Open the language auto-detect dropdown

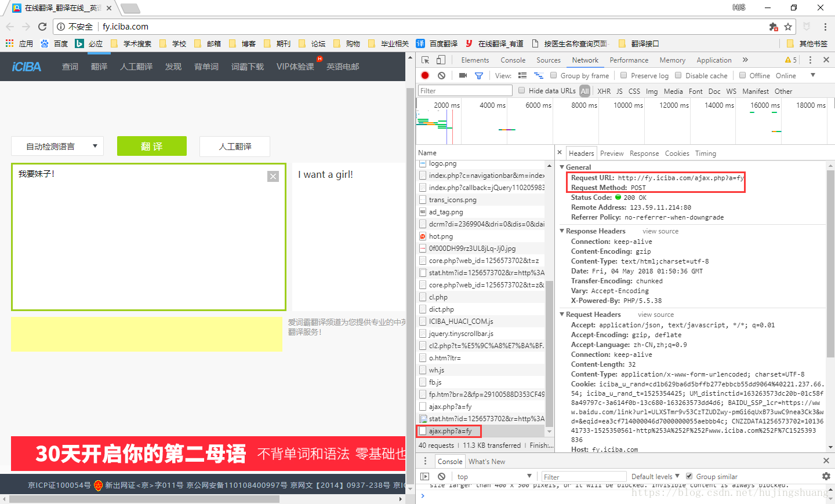click(57, 146)
